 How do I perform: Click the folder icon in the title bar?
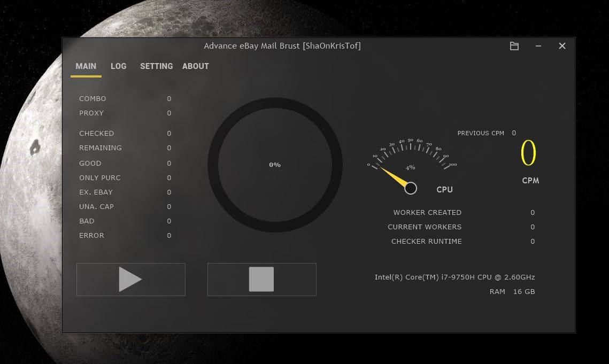click(x=514, y=46)
